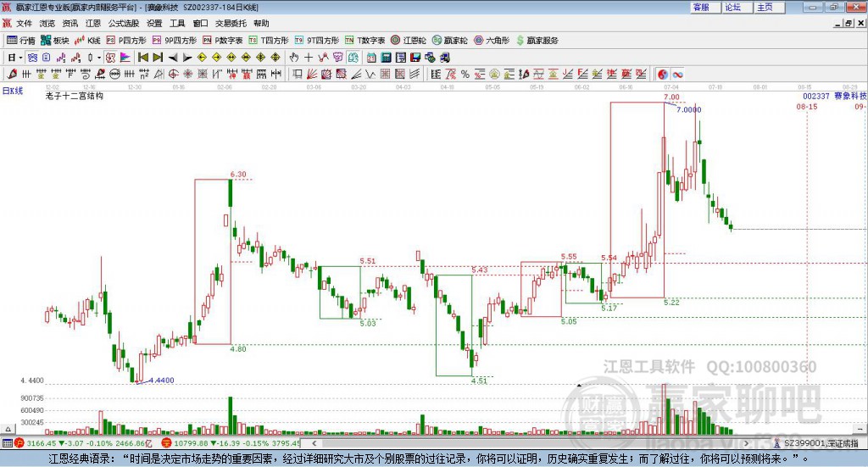Open the T数字表 tool
This screenshot has width=868, height=467.
364,41
